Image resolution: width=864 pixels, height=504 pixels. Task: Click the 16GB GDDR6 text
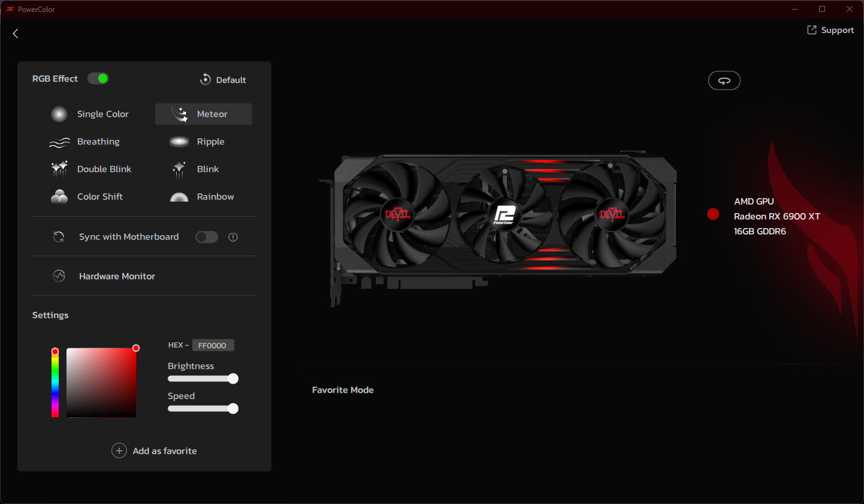tap(760, 231)
